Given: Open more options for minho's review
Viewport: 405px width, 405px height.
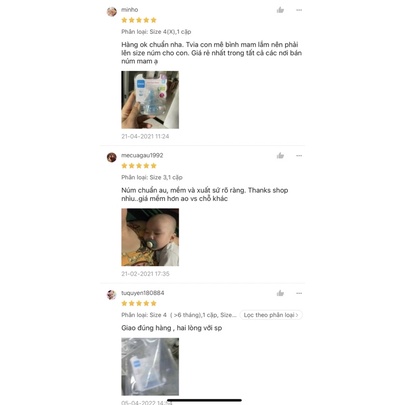Looking at the screenshot, I should (299, 10).
